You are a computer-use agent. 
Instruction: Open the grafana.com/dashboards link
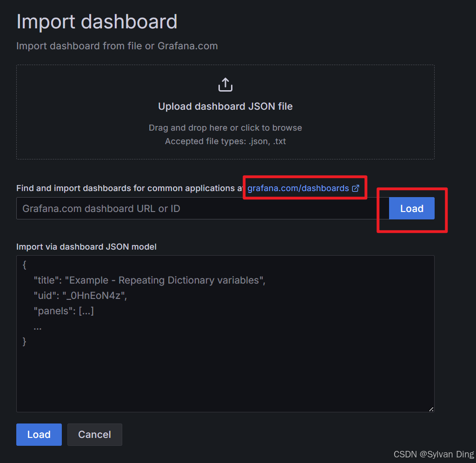point(298,188)
